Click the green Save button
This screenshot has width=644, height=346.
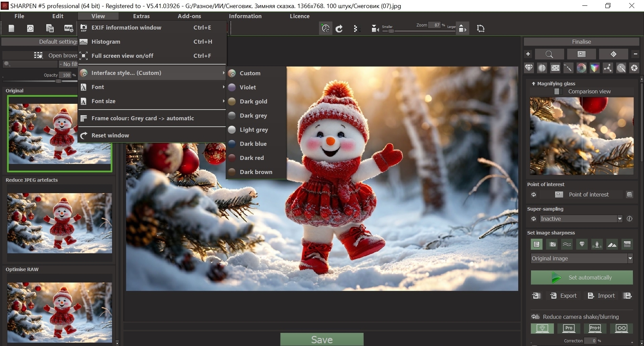tap(322, 340)
